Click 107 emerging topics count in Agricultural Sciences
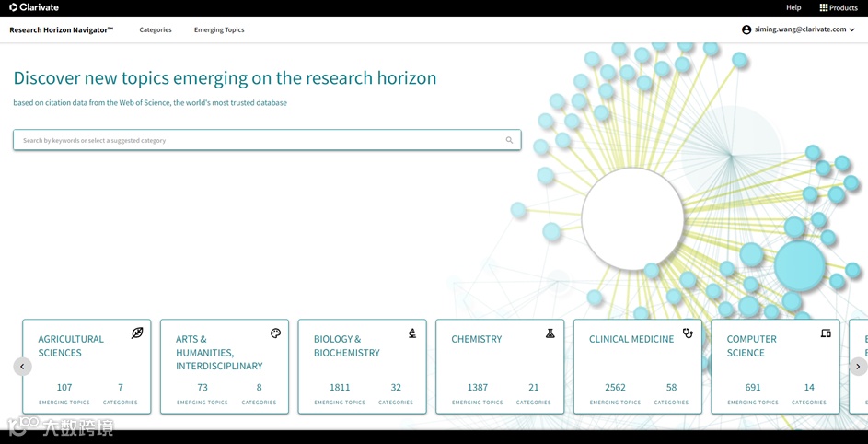 point(64,388)
